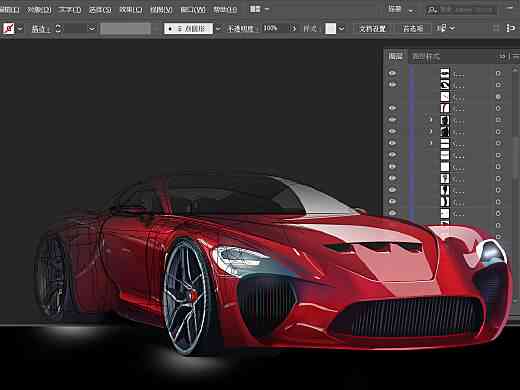Click the target circle of topmost layer row

(498, 73)
